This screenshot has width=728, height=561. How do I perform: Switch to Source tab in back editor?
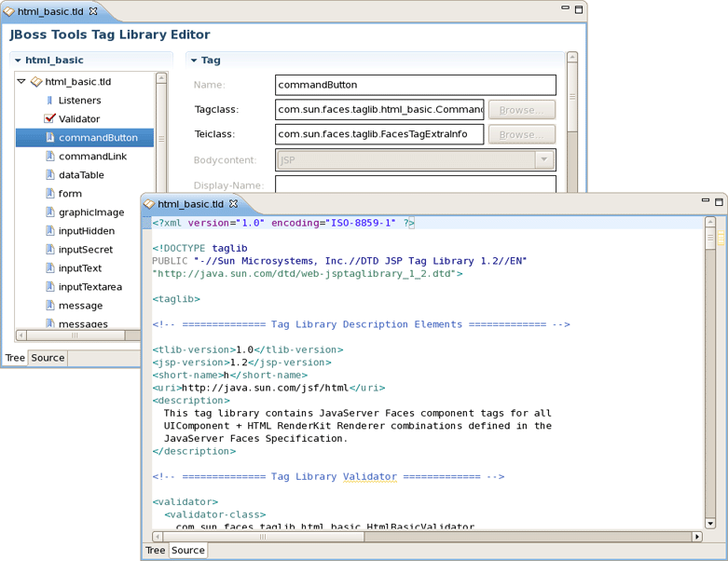[x=48, y=358]
